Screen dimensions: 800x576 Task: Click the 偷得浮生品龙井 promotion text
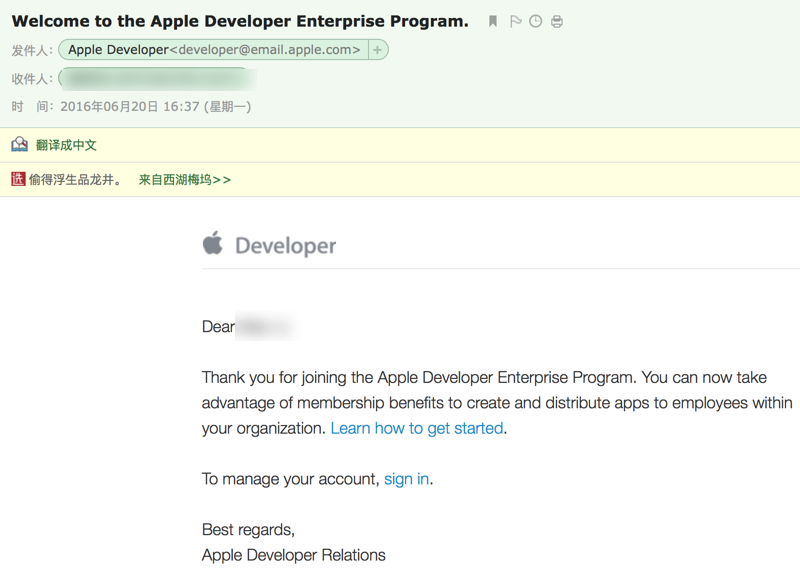(x=75, y=180)
